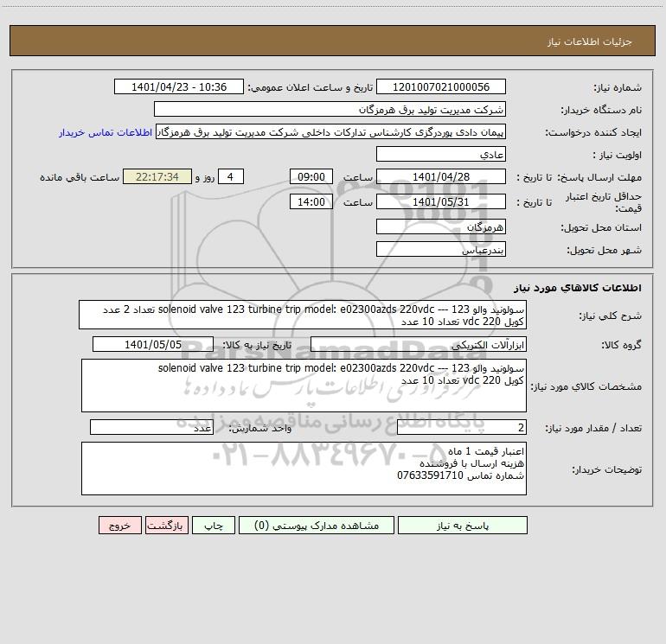Viewport: 666px width, 644px height.
Task: Click the ساعت باقی مانده text
Action: [x=80, y=177]
